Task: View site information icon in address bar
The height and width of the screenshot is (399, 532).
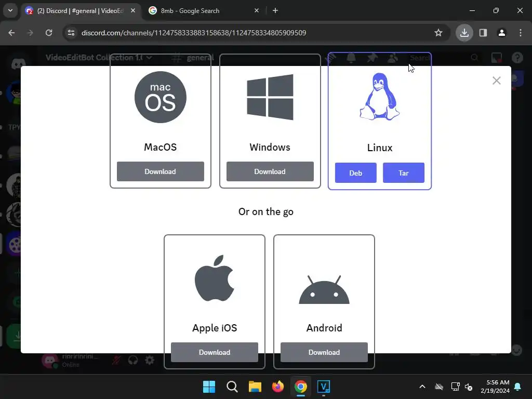Action: coord(71,33)
